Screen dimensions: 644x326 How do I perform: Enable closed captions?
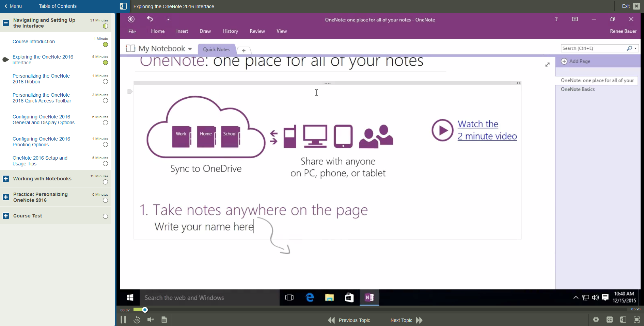610,320
